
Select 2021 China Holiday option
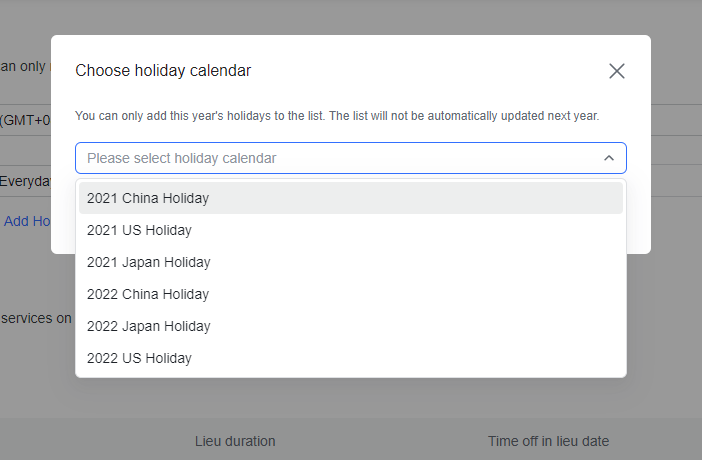tap(148, 198)
